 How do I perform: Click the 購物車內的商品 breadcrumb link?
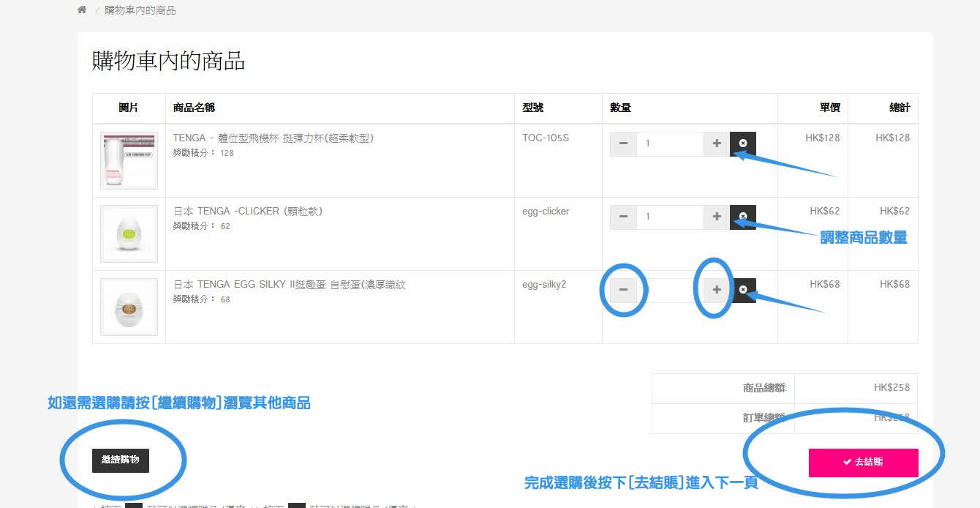tap(140, 10)
